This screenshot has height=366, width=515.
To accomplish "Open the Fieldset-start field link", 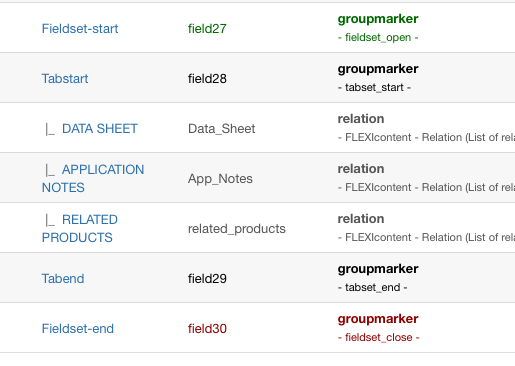I will point(80,29).
